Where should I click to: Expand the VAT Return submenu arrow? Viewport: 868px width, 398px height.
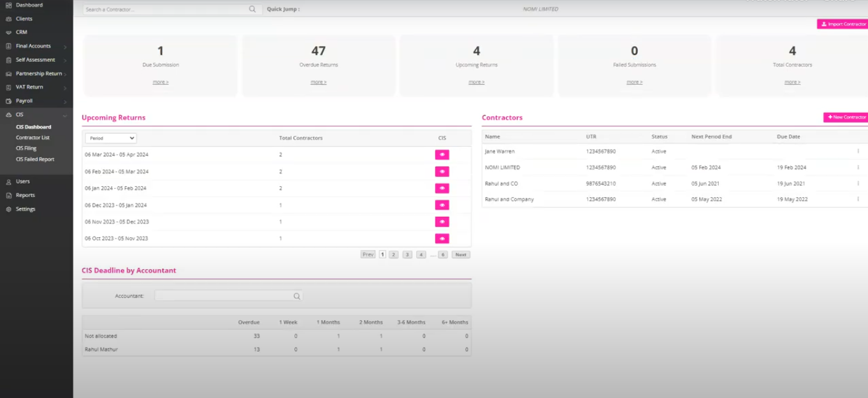click(x=65, y=88)
